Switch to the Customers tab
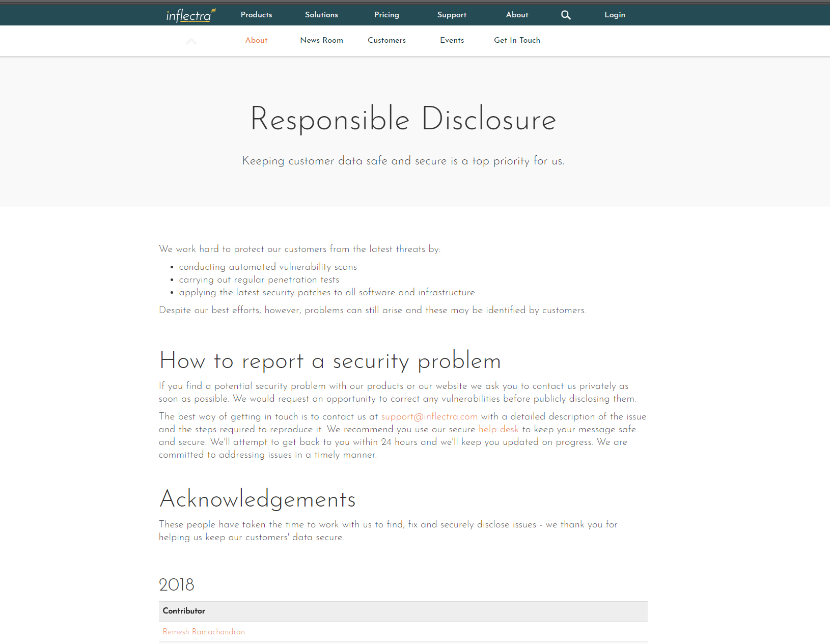Image resolution: width=830 pixels, height=644 pixels. (386, 40)
